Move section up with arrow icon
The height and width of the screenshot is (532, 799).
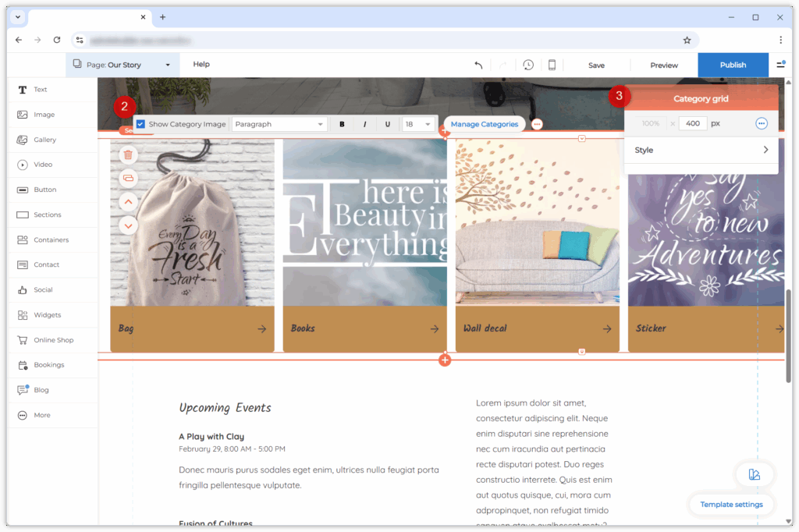point(128,201)
